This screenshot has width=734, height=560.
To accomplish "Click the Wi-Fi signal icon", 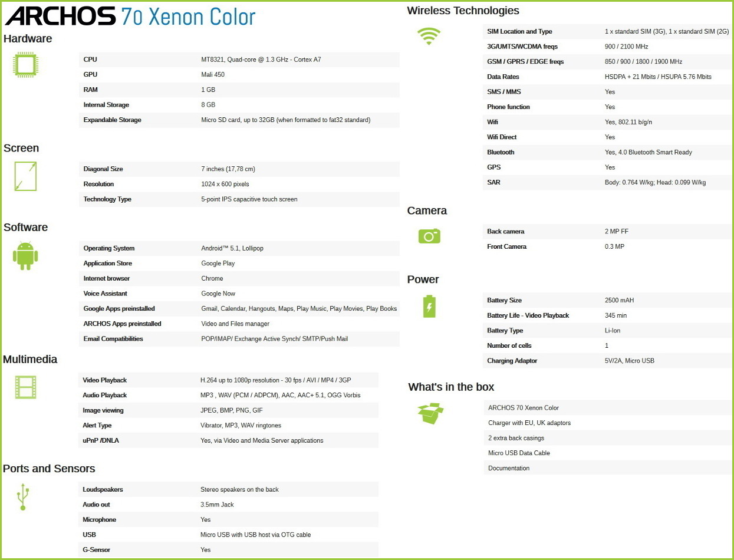I will pos(429,36).
